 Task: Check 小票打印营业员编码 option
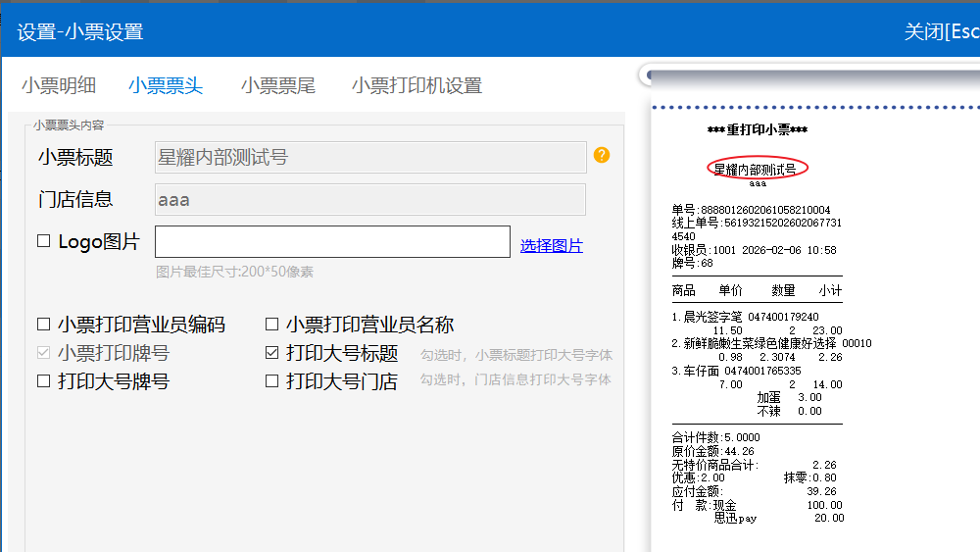click(43, 325)
